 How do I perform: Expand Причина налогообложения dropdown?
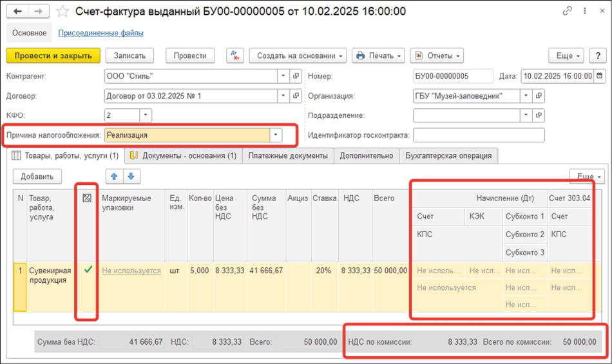[x=276, y=135]
